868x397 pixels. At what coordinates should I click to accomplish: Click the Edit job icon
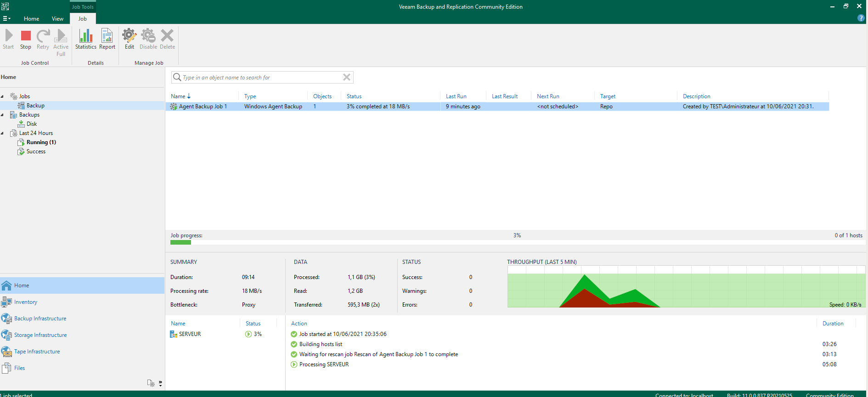coord(130,39)
